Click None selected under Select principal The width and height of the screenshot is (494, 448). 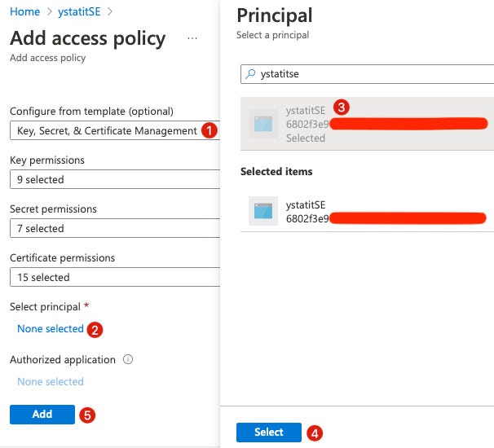pos(51,329)
